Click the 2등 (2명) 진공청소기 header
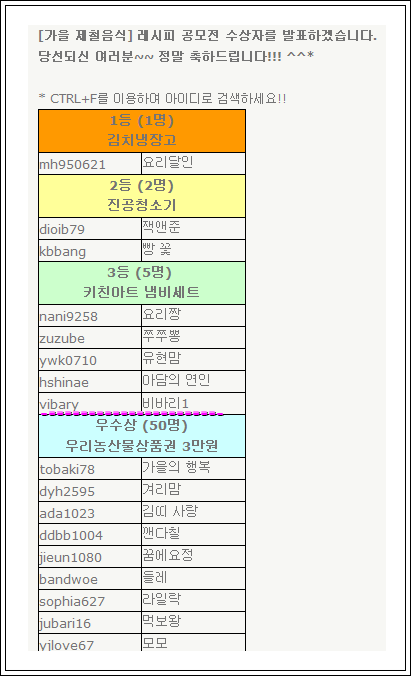Image resolution: width=411 pixels, height=676 pixels. click(x=142, y=196)
